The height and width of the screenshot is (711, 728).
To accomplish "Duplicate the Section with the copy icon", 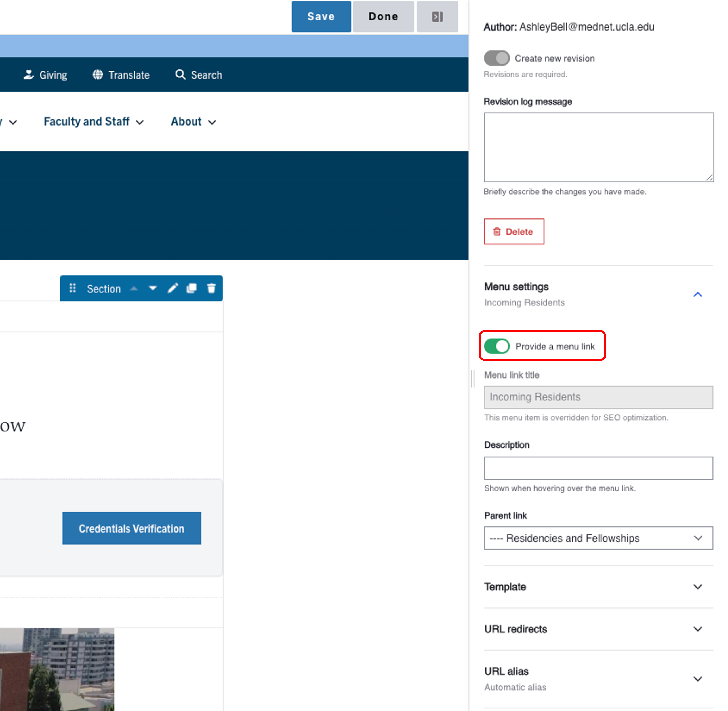I will 192,288.
